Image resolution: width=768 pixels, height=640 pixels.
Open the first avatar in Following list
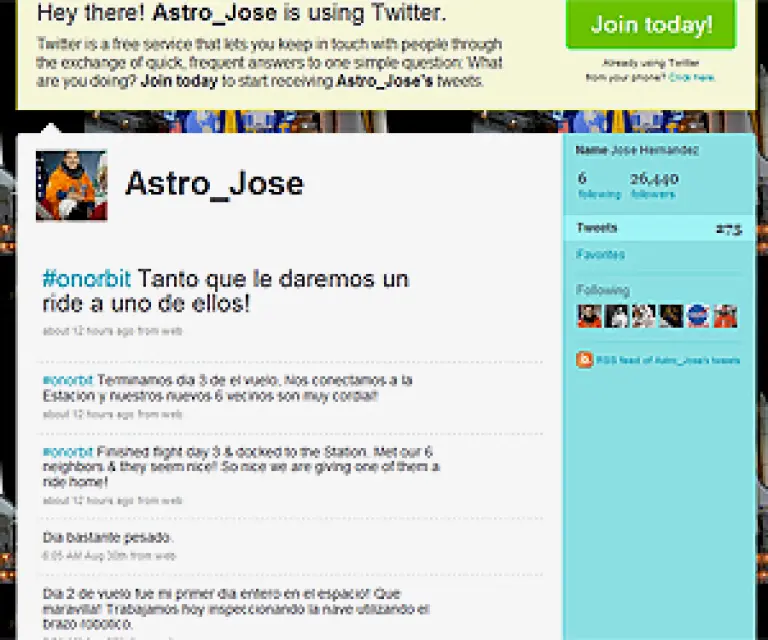[589, 316]
